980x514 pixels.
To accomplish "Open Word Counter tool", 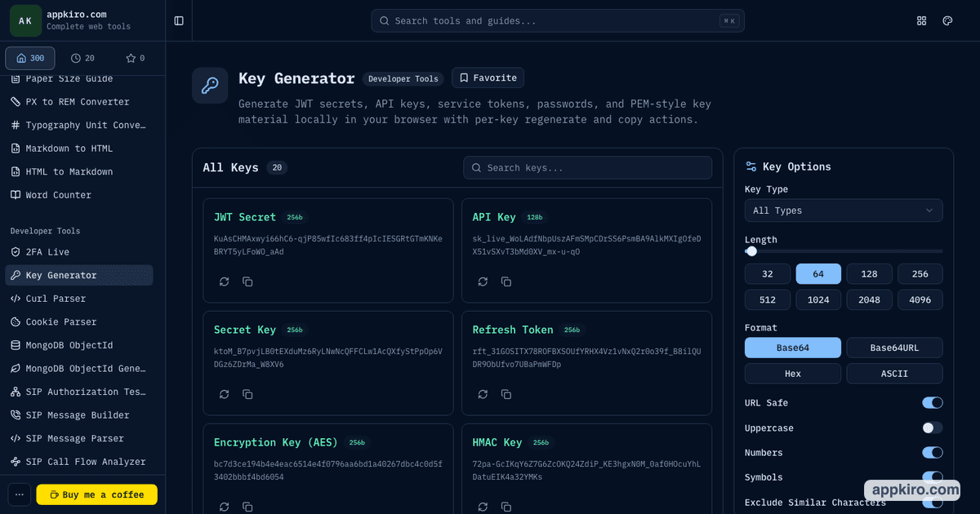I will point(79,195).
